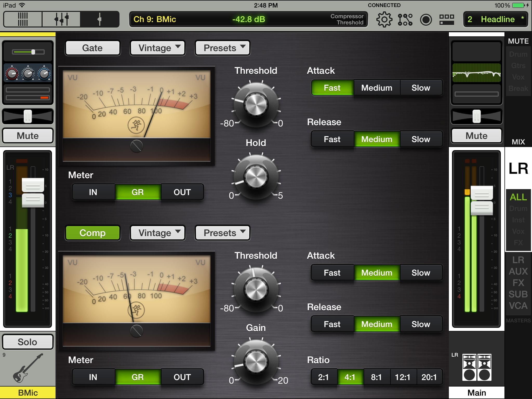532x399 pixels.
Task: Switch to mixer overview view icon
Action: [23, 19]
